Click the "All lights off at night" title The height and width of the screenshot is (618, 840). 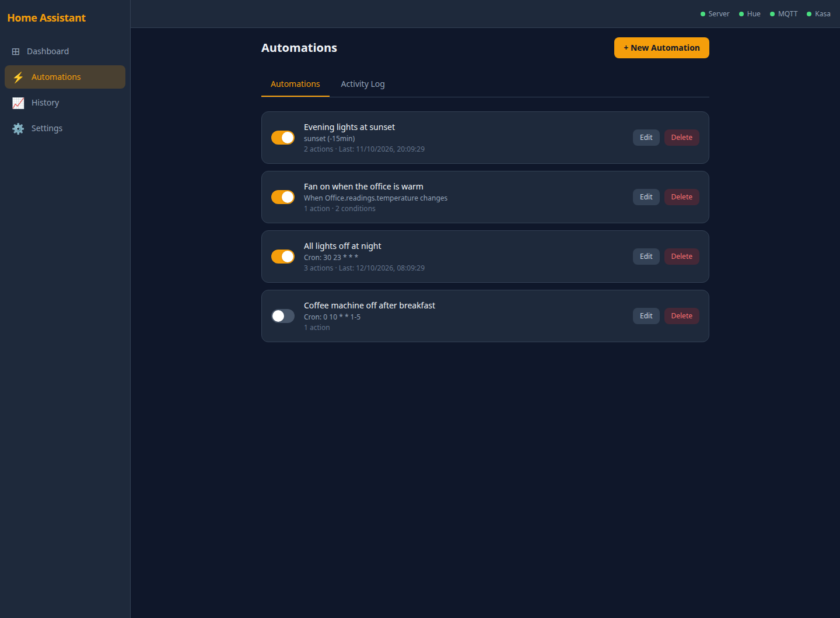(x=342, y=246)
